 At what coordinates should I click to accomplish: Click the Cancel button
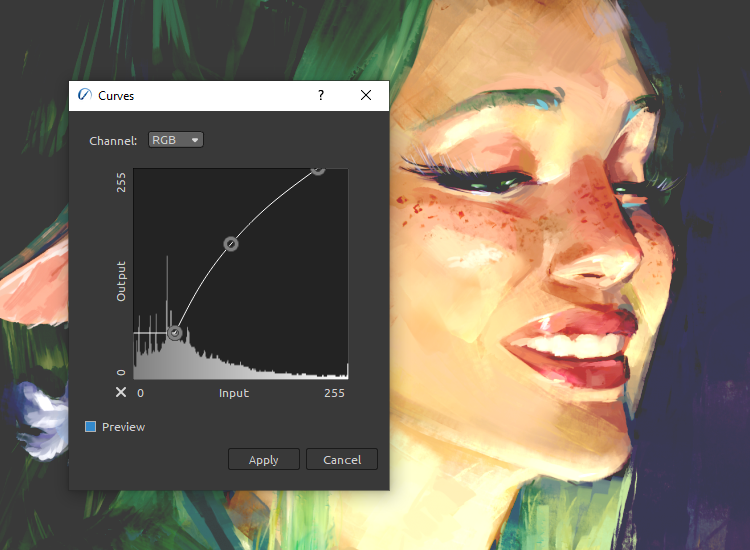(342, 460)
